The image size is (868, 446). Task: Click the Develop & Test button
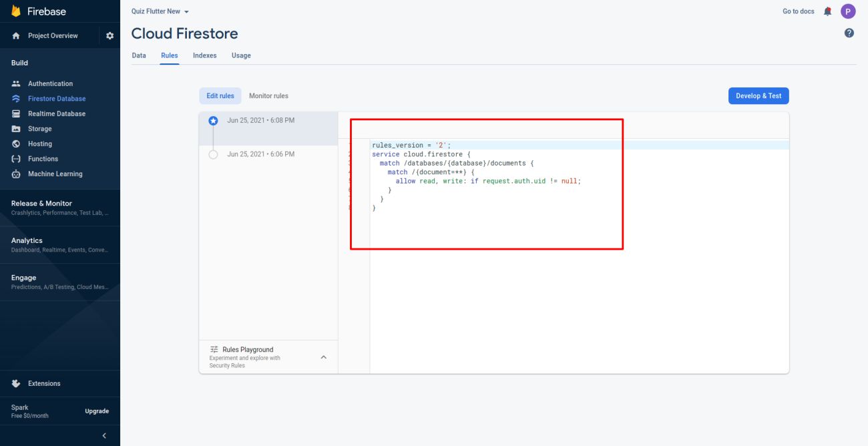[758, 96]
